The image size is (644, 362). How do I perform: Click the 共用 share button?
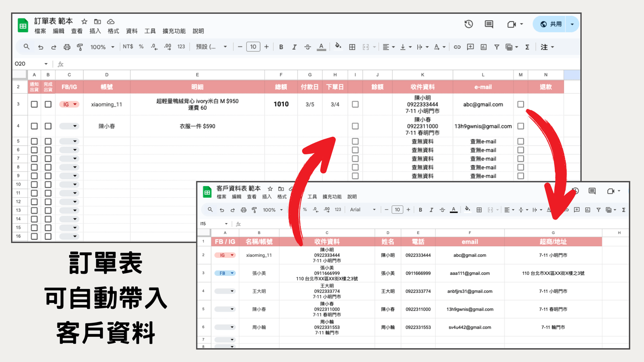coord(551,24)
